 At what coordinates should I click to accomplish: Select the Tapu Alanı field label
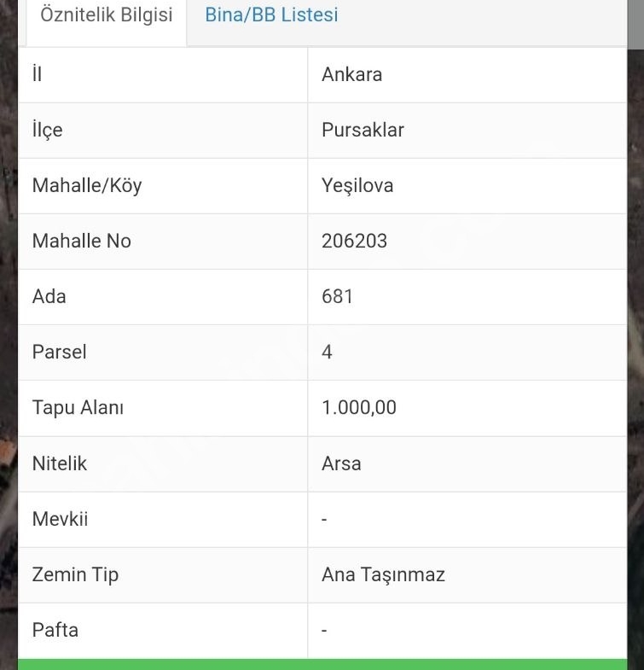[x=78, y=407]
